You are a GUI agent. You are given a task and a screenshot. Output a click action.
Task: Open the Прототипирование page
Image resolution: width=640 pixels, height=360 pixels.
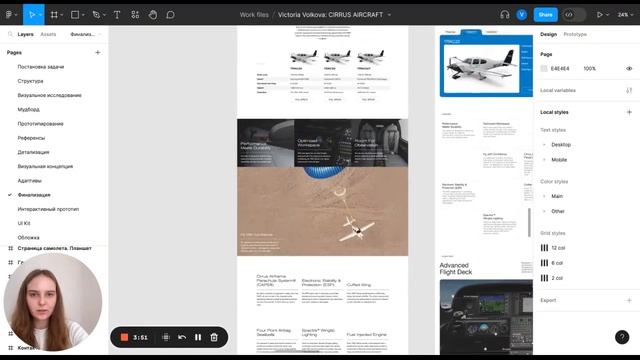[x=40, y=124]
